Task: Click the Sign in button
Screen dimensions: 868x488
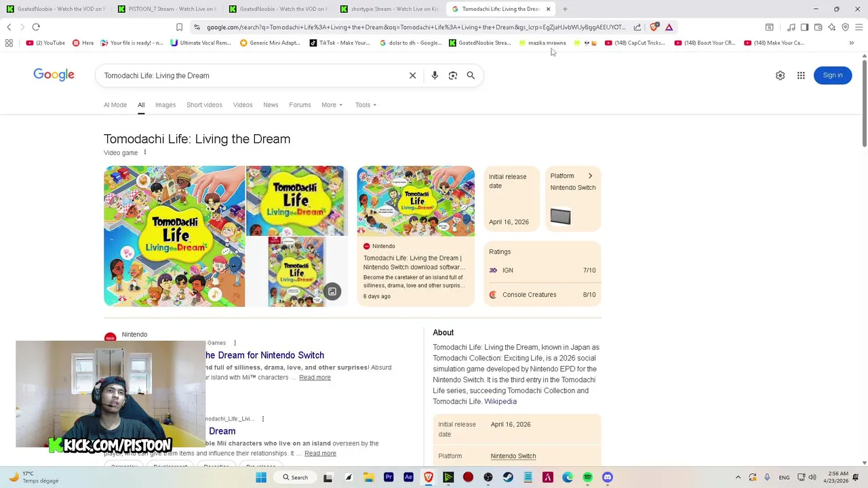Action: pos(833,75)
